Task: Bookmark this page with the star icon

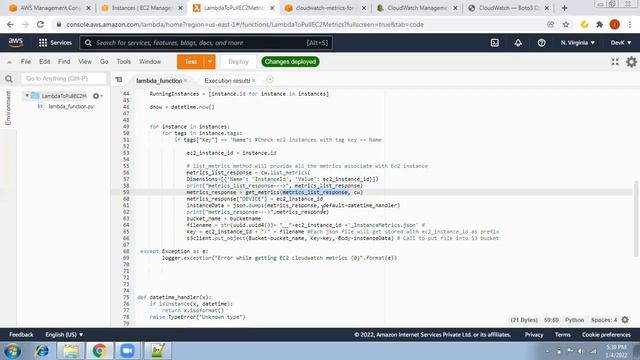Action: [x=566, y=24]
